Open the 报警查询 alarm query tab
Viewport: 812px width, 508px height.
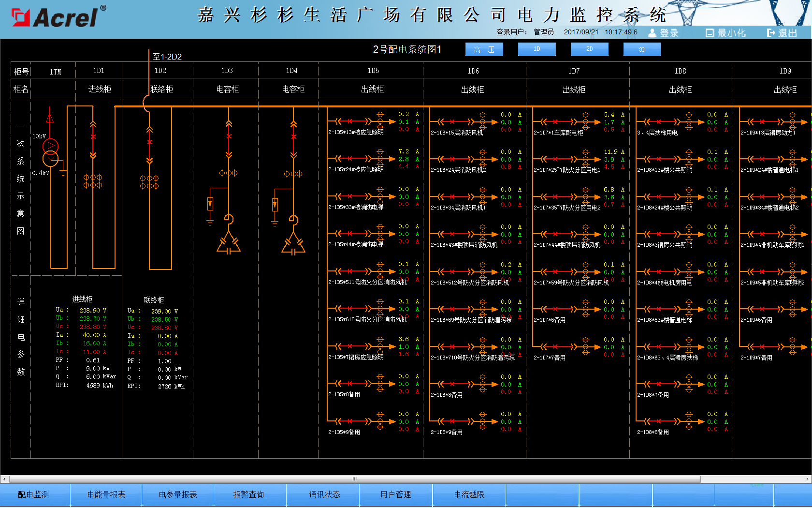click(x=249, y=494)
